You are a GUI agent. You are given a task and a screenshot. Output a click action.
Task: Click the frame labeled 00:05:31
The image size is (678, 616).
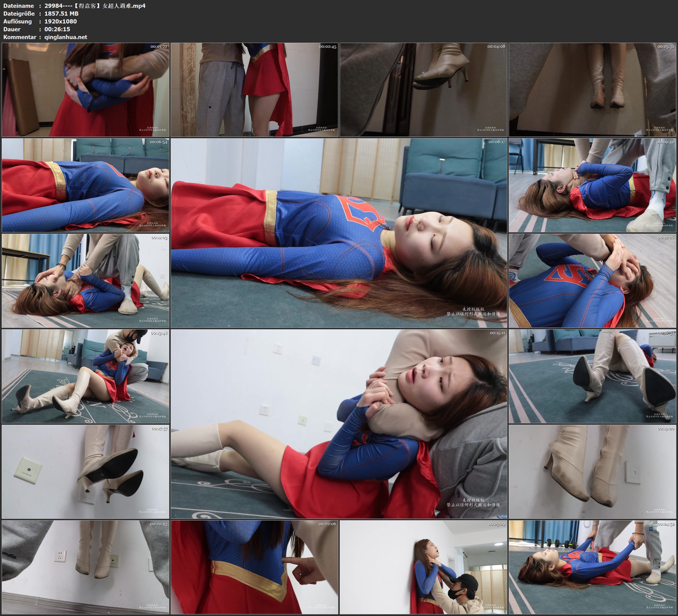click(x=592, y=89)
